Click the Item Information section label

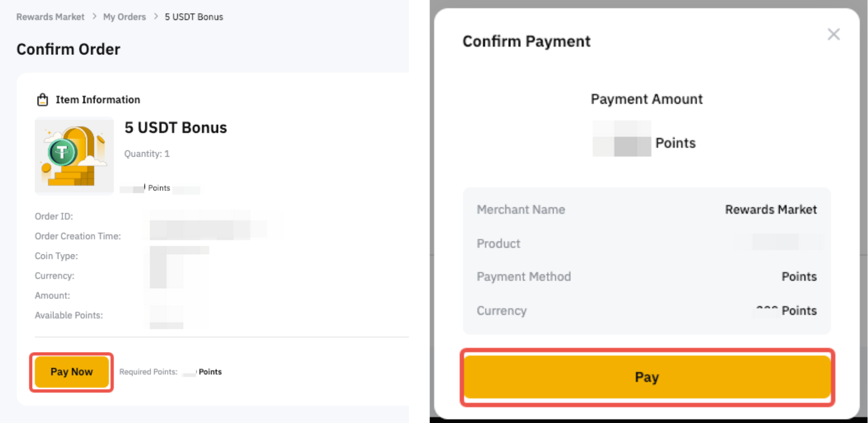tap(98, 100)
